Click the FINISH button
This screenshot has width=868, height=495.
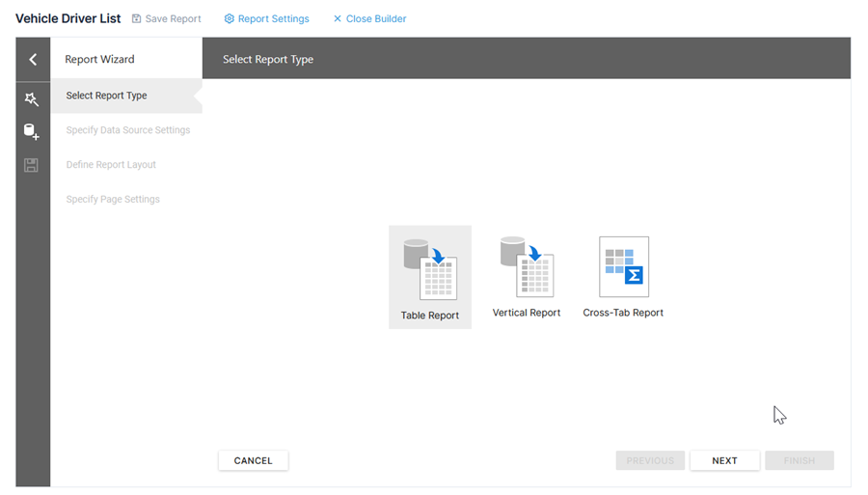799,461
